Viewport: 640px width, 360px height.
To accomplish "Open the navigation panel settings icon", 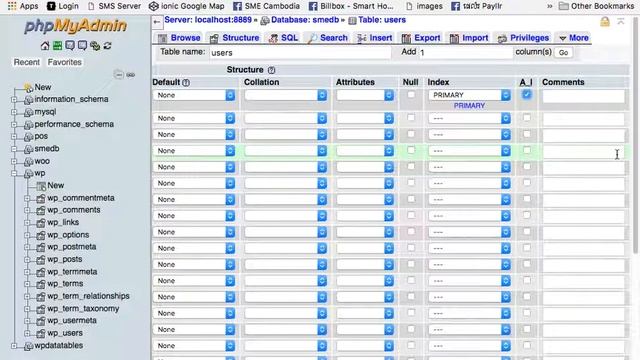I will click(x=95, y=46).
